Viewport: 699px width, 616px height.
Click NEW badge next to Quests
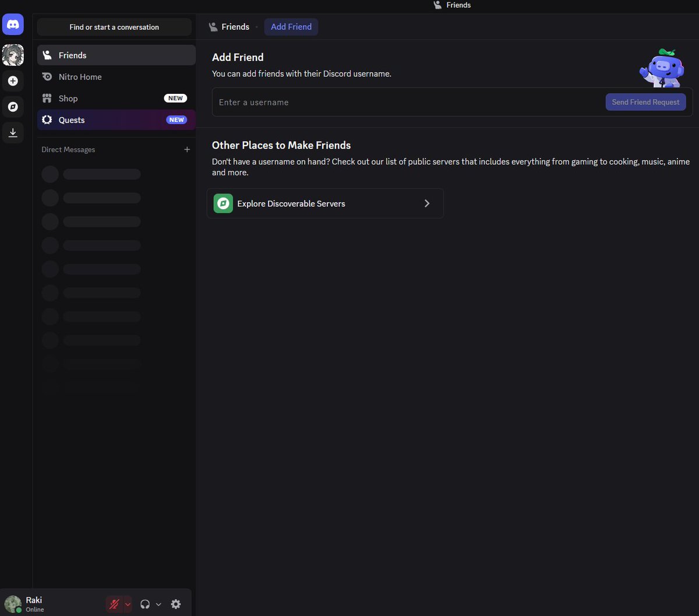point(176,120)
